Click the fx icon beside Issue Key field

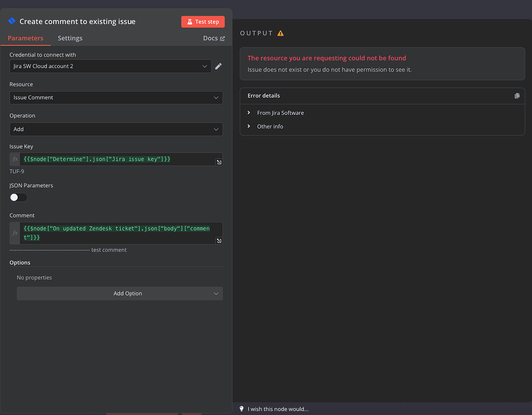(14, 159)
